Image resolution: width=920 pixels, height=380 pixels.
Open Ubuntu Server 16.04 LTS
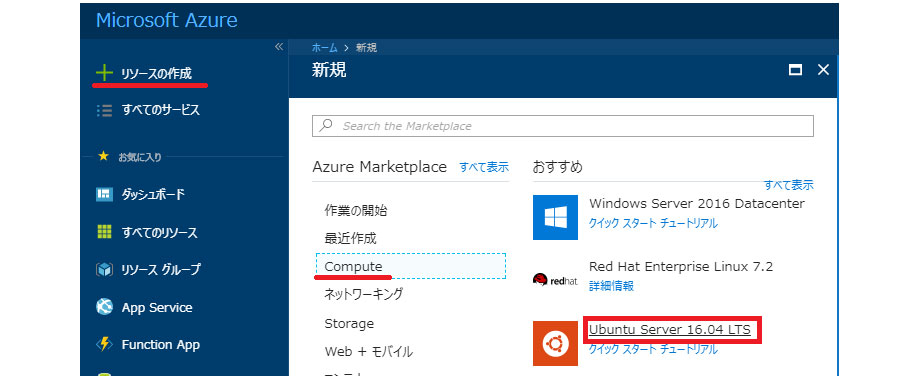coord(669,330)
